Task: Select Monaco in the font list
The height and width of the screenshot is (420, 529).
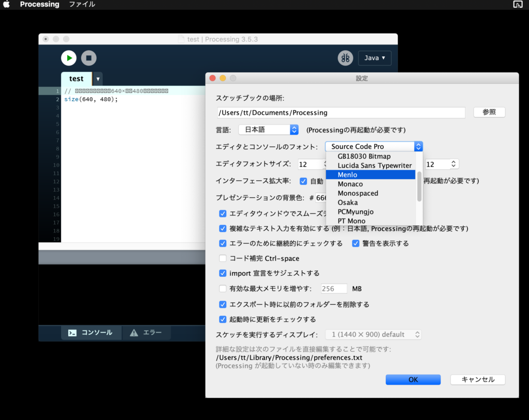Action: (x=370, y=184)
